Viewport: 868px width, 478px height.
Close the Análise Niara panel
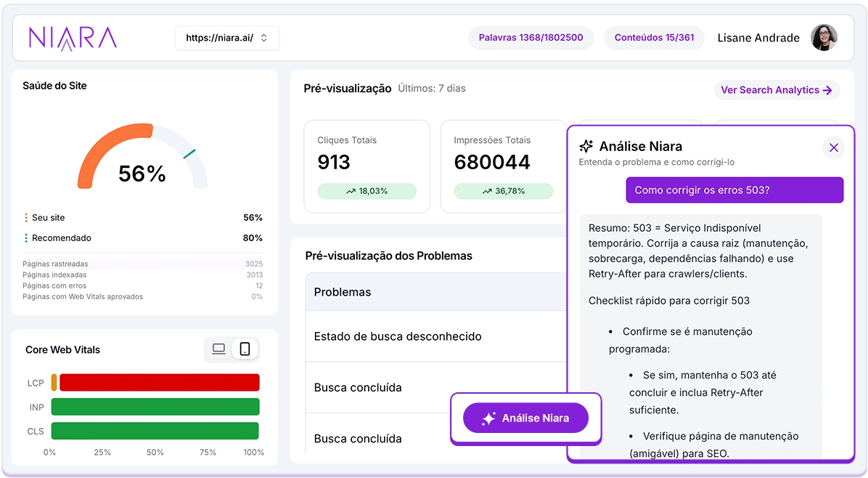coord(833,147)
